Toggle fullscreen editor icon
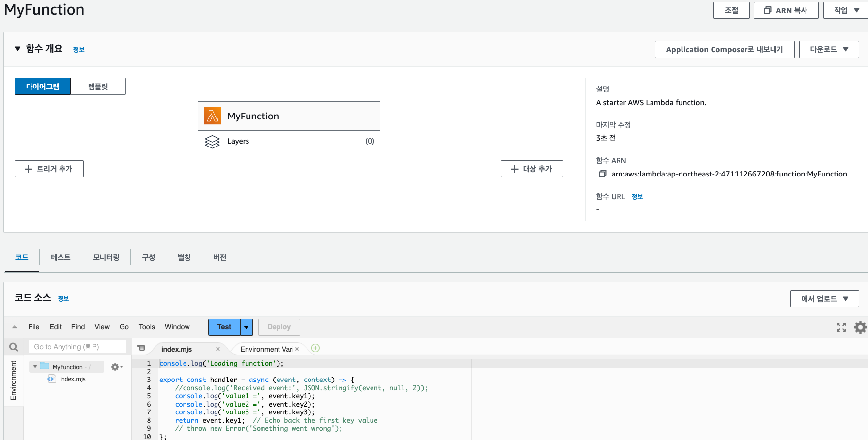Viewport: 868px width, 440px height. point(841,327)
